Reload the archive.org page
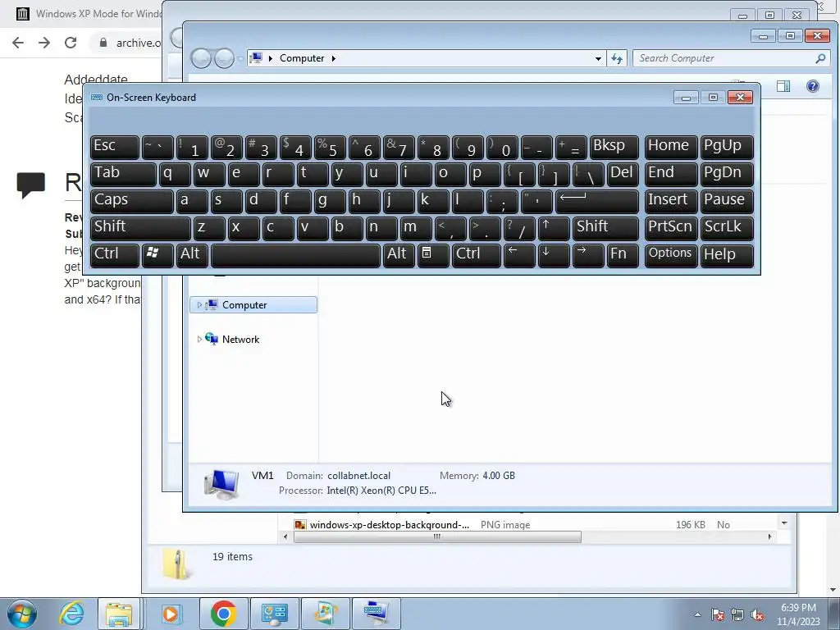Screen dimensions: 840x630 pyautogui.click(x=71, y=43)
